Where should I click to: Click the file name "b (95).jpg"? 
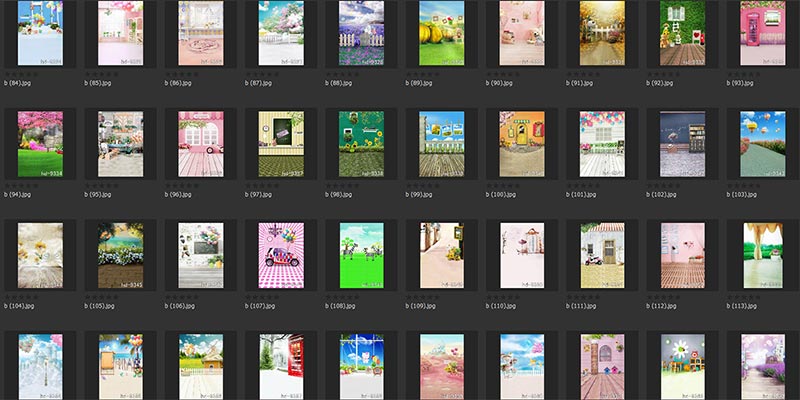98,194
